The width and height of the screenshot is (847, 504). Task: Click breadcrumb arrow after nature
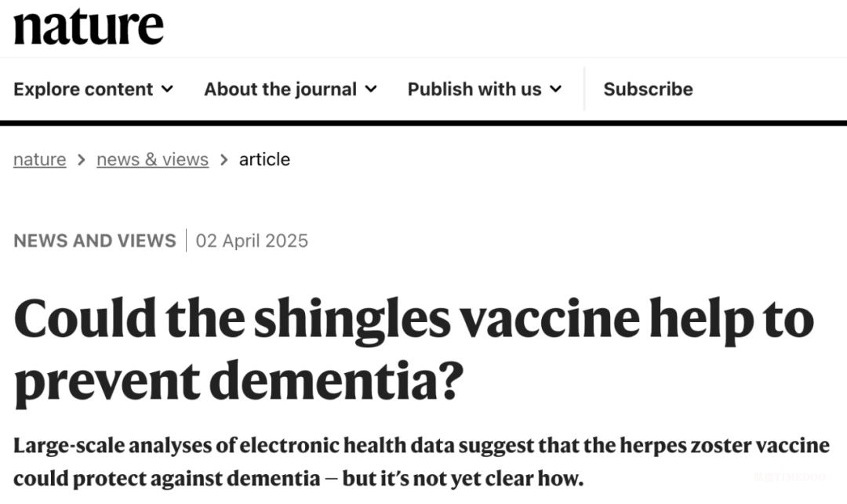(x=82, y=160)
